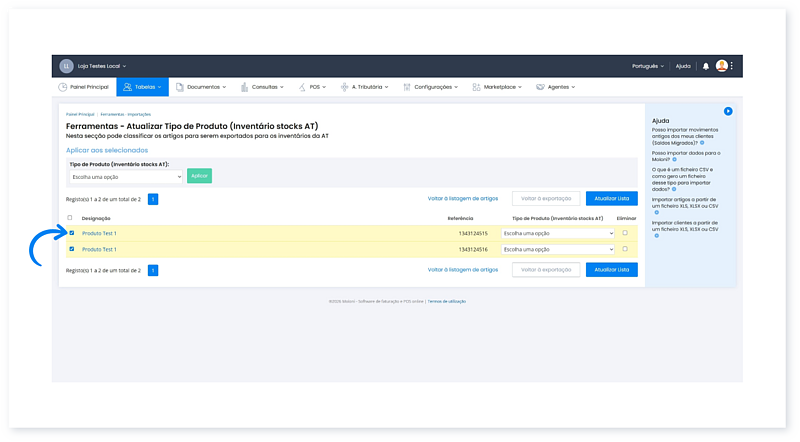Image resolution: width=800 pixels, height=442 pixels.
Task: Open the three-dot options menu
Action: click(732, 66)
